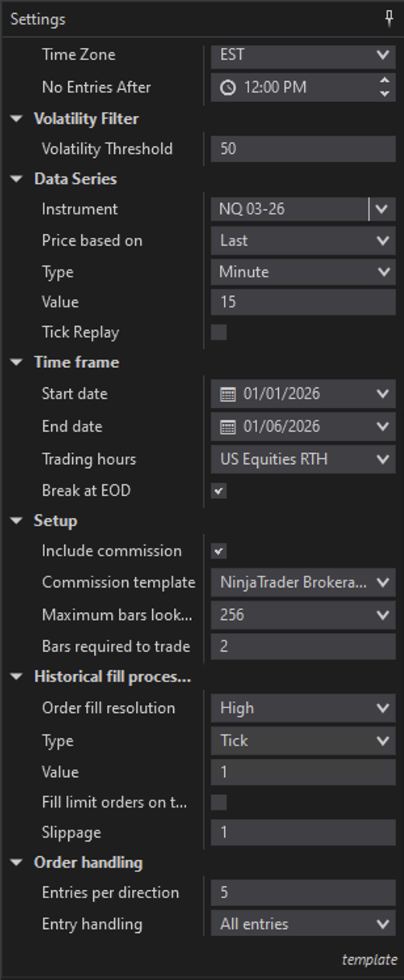
Task: Click the template link
Action: pyautogui.click(x=369, y=960)
